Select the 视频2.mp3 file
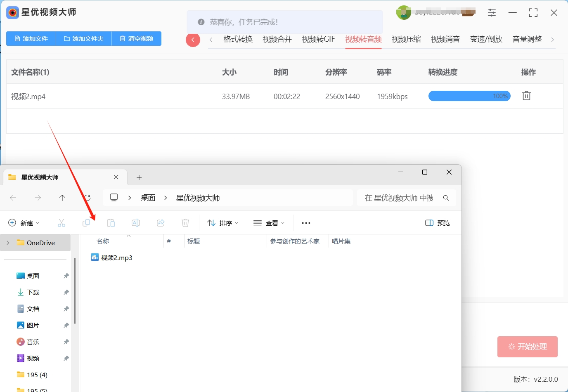The width and height of the screenshot is (568, 392). pyautogui.click(x=112, y=257)
